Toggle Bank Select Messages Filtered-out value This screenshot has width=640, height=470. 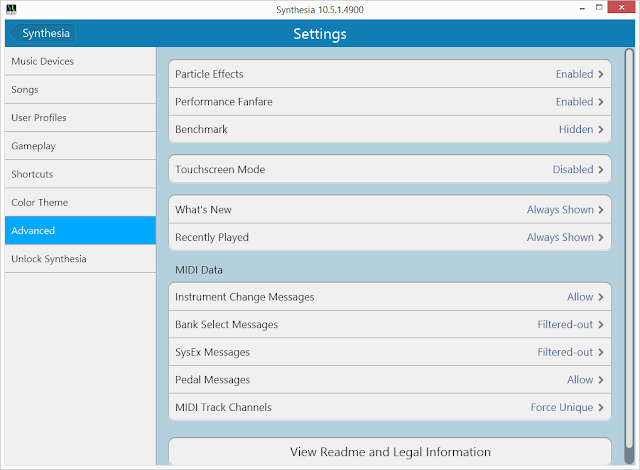pos(565,324)
